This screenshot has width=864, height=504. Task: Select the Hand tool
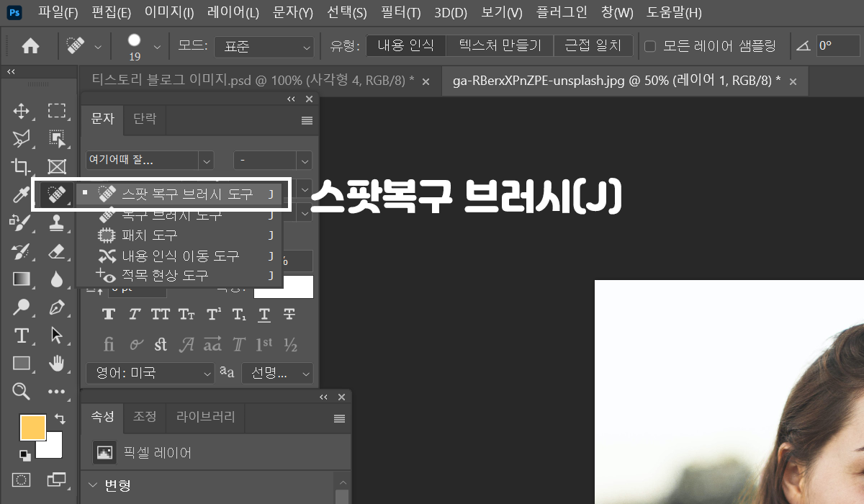pos(57,363)
